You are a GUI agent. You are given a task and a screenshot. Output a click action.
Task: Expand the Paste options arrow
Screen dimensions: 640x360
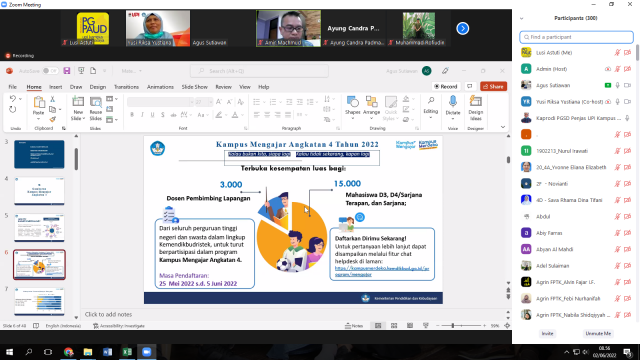click(x=38, y=119)
